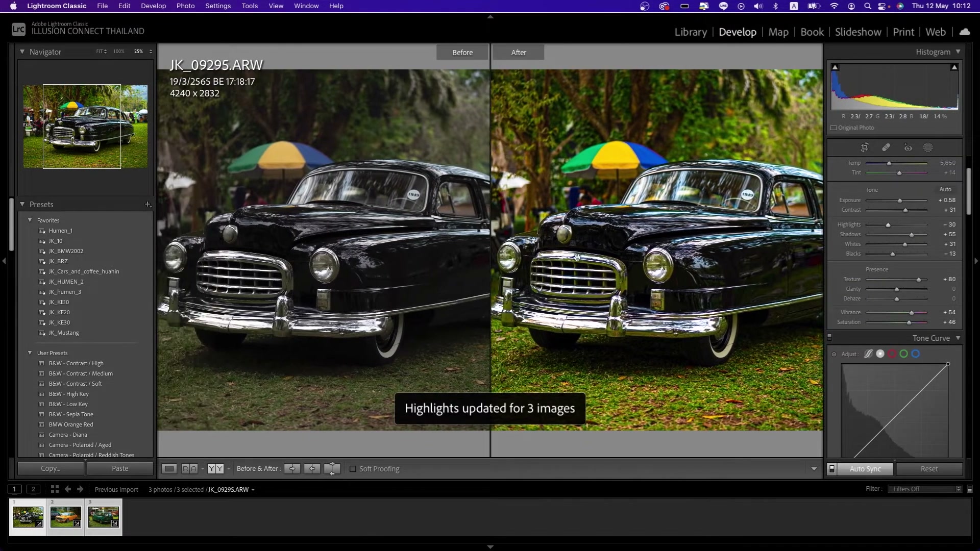Open the Develop menu
Viewport: 980px width, 551px height.
[154, 6]
